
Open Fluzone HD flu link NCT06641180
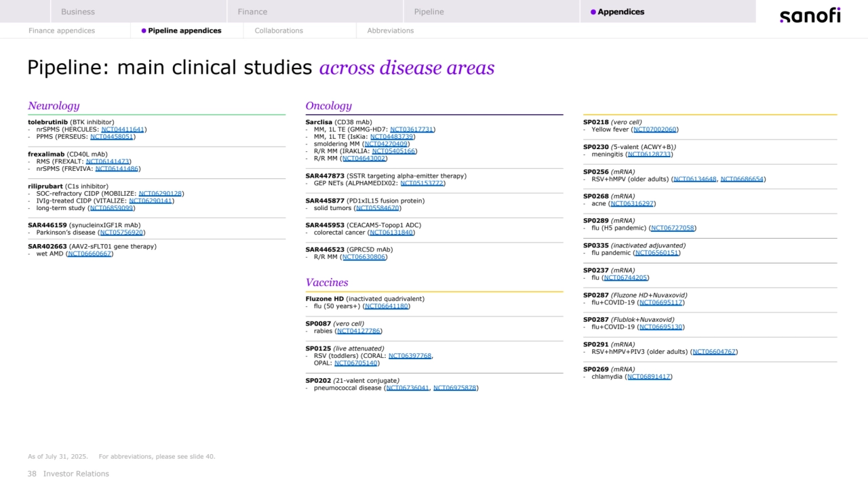pos(387,306)
